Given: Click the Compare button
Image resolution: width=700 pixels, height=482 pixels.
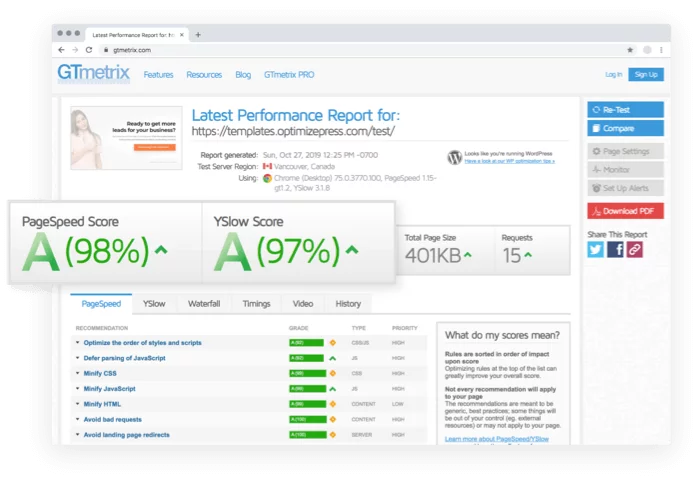Looking at the screenshot, I should click(625, 128).
